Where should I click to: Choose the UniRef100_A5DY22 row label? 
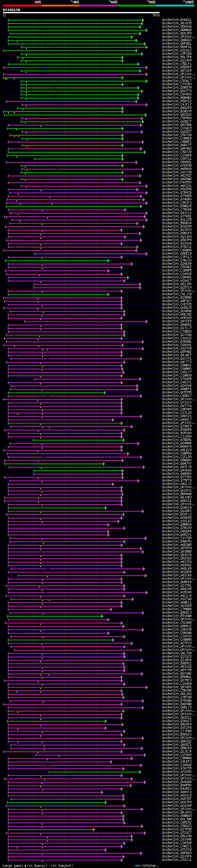point(177,101)
